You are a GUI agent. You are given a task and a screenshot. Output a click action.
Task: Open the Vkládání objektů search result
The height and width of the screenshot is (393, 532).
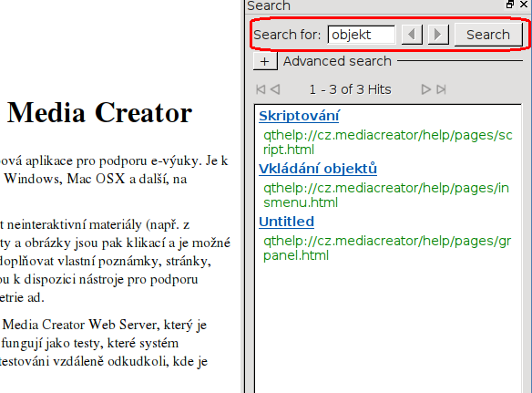[x=318, y=169]
